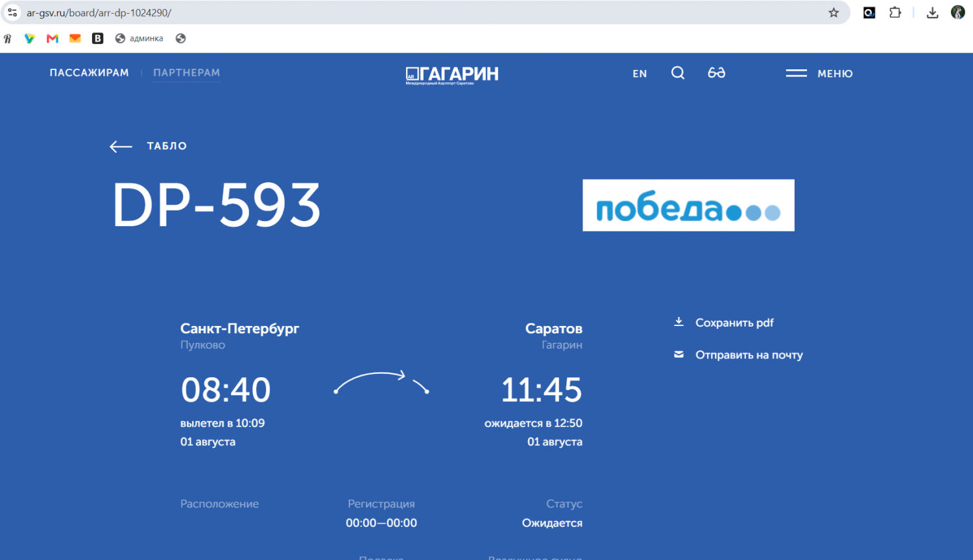The height and width of the screenshot is (560, 973).
Task: Open the first bookmark icon in bookmarks bar
Action: [8, 38]
